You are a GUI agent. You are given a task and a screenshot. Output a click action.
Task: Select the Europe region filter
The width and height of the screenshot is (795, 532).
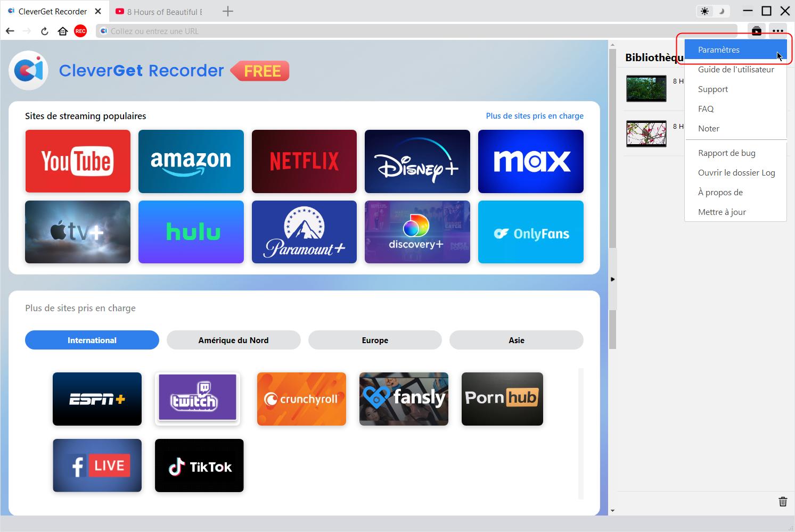coord(375,340)
